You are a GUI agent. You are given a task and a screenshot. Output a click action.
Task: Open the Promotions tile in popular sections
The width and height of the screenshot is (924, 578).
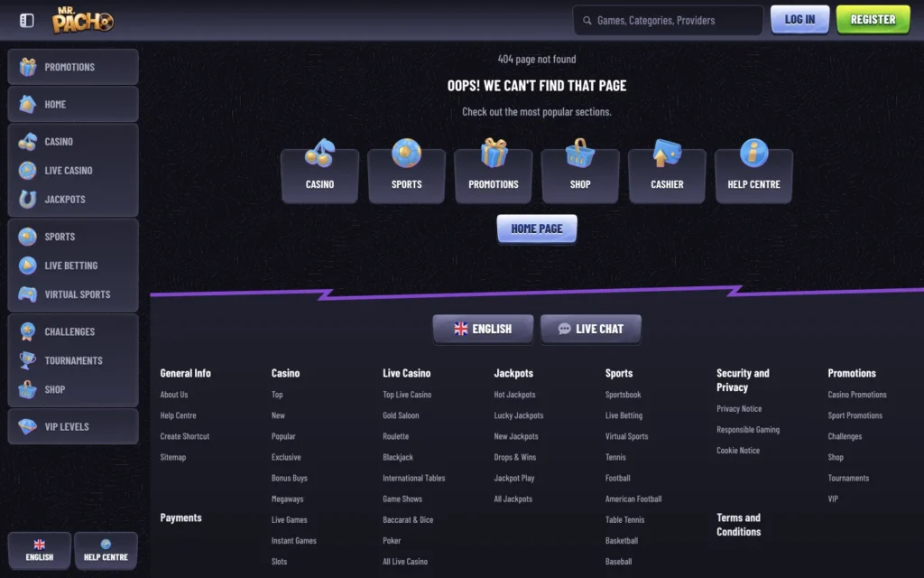pos(494,175)
